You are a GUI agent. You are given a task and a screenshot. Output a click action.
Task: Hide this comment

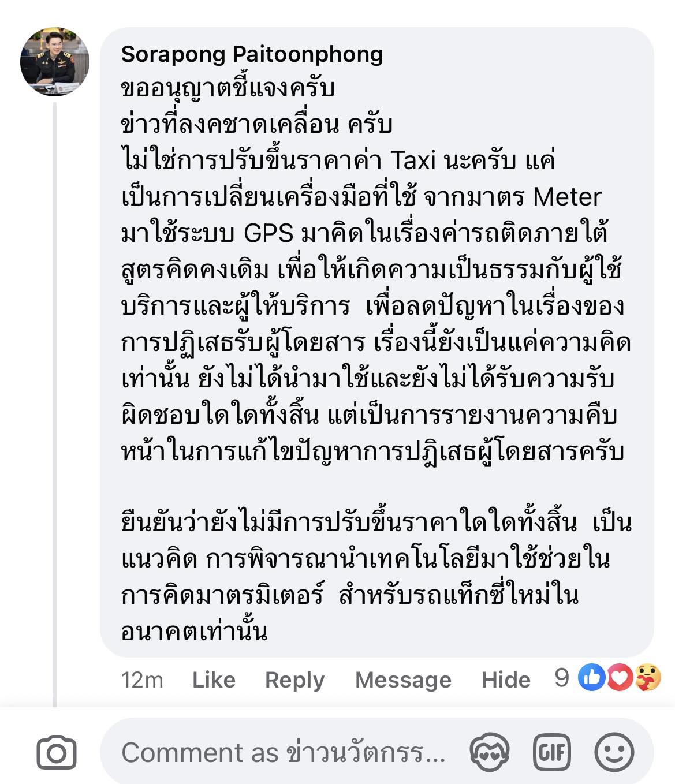point(506,680)
